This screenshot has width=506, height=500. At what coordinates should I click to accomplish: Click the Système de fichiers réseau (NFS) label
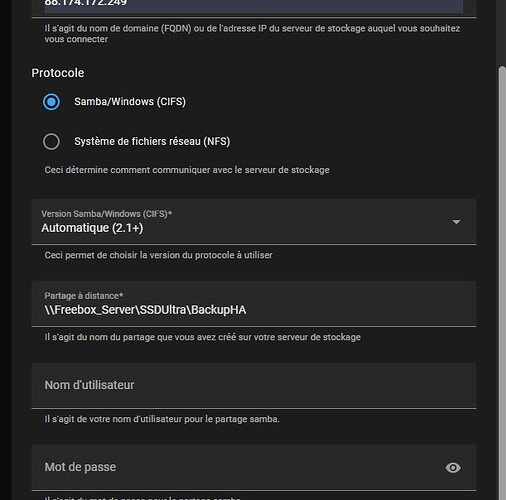152,141
